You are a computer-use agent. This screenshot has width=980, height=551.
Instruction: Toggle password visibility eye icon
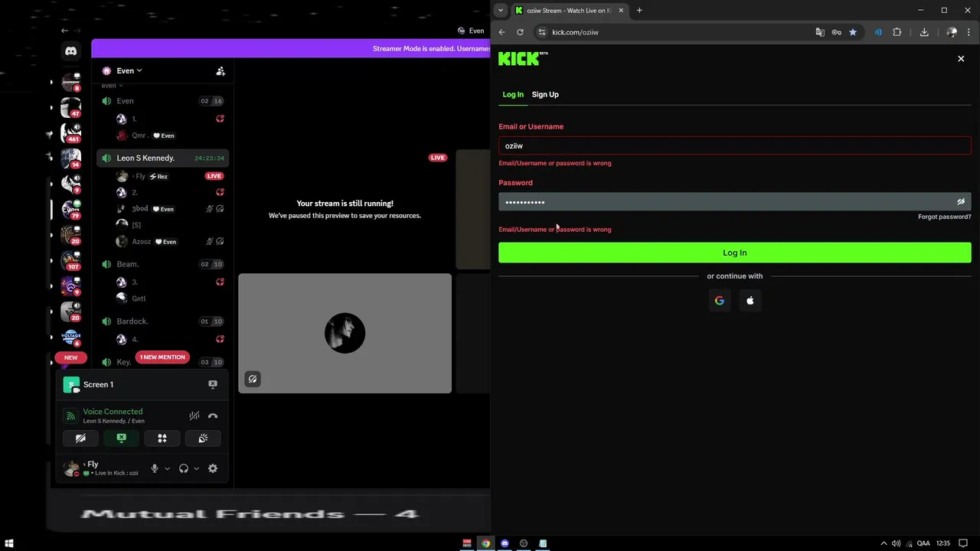(961, 202)
